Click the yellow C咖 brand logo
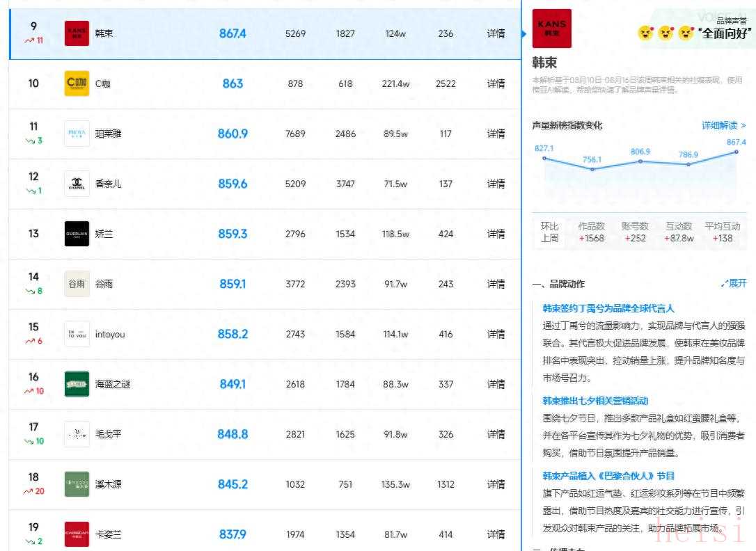 coord(77,83)
